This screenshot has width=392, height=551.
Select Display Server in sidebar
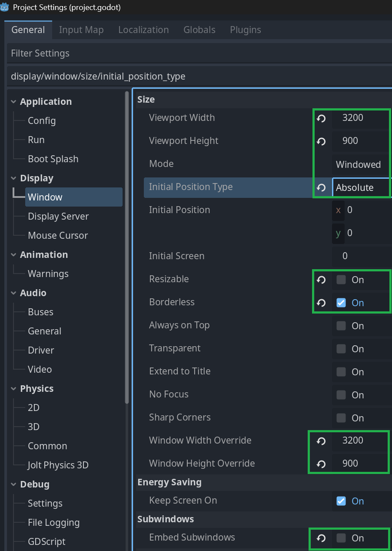click(58, 217)
